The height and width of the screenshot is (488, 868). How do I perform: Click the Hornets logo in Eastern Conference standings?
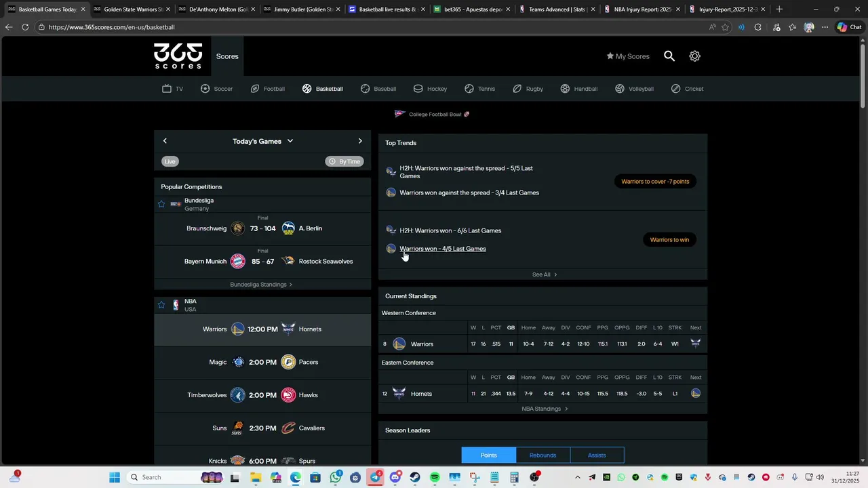pos(399,393)
